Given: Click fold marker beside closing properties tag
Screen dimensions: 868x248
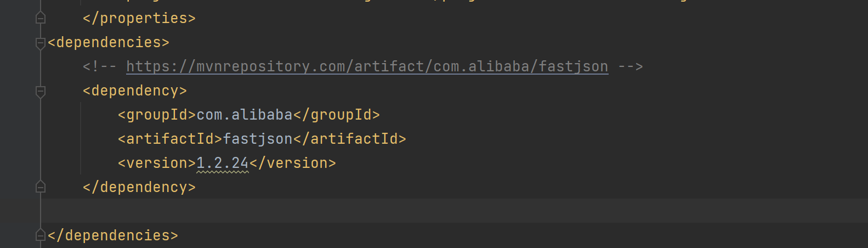Looking at the screenshot, I should [40, 19].
